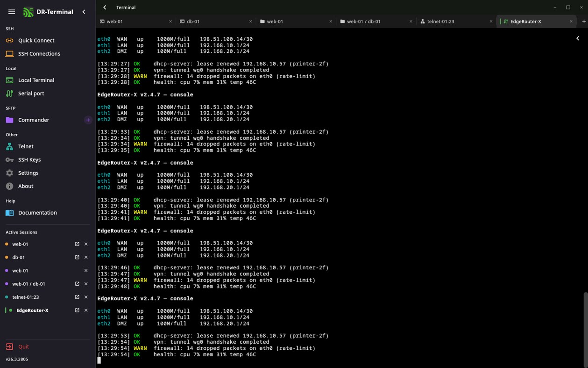This screenshot has height=368, width=588.
Task: Close db-01 session in sidebar
Action: click(x=86, y=258)
